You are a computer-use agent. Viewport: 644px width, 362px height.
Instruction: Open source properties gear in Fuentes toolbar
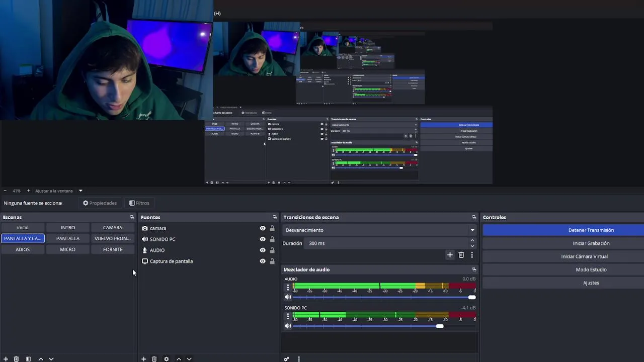coord(167,359)
